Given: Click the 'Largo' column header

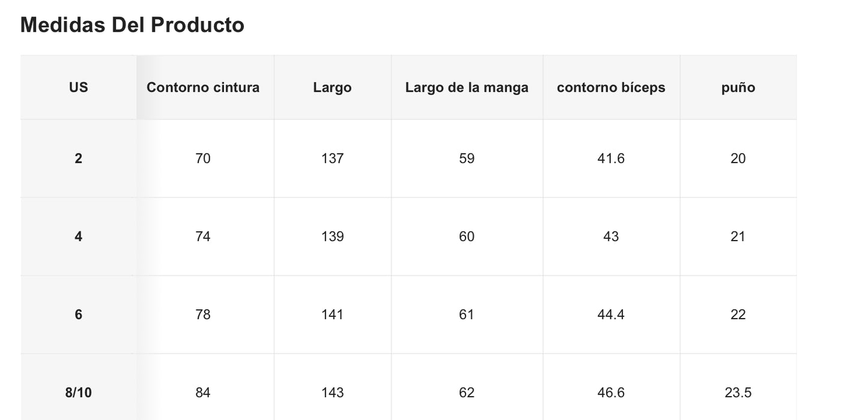Looking at the screenshot, I should pyautogui.click(x=332, y=88).
